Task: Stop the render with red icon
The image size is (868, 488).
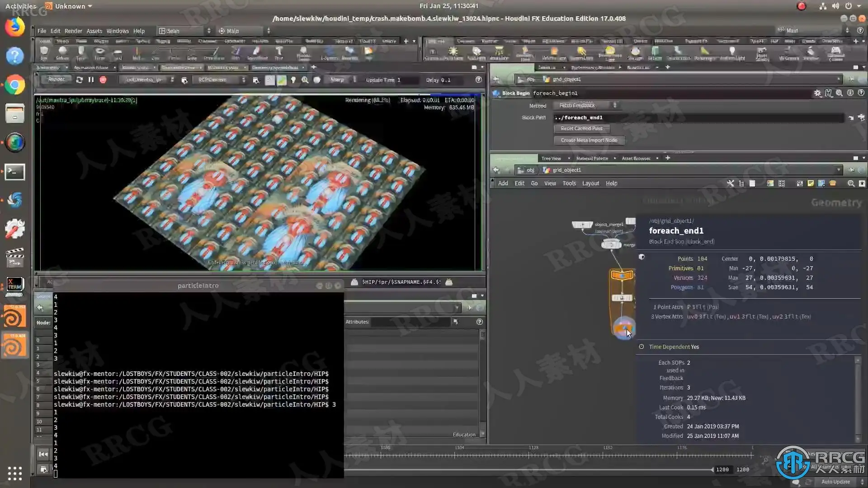Action: coord(103,80)
